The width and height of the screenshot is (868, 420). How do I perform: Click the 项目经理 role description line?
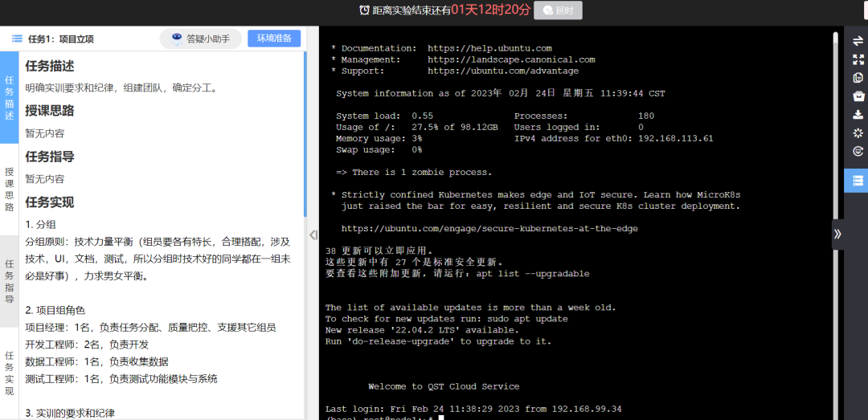[x=150, y=327]
